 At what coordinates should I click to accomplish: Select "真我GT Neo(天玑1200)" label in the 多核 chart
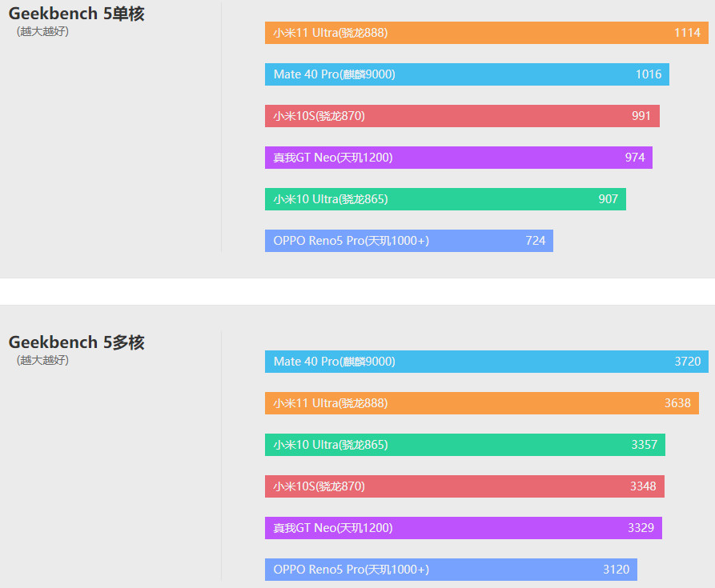(x=333, y=528)
